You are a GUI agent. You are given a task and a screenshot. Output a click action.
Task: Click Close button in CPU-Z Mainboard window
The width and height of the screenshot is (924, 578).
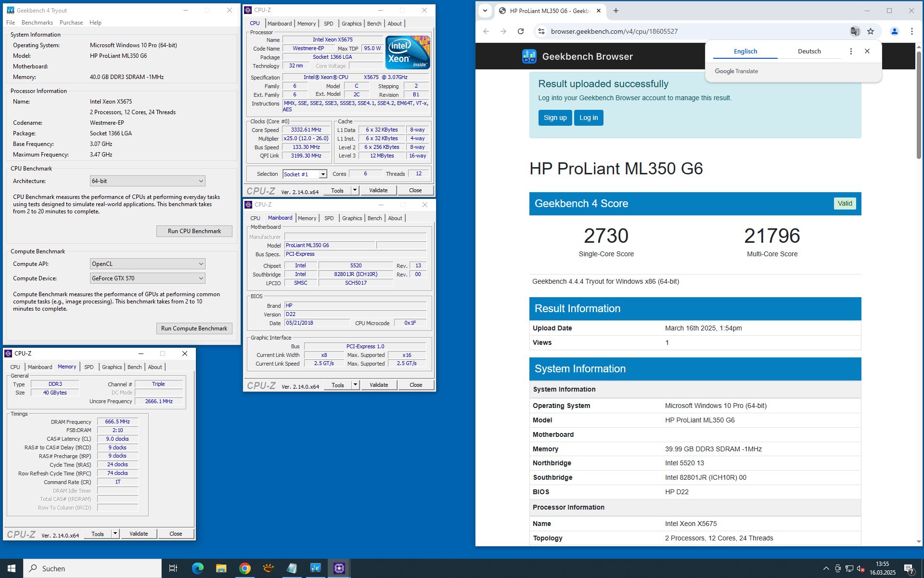pyautogui.click(x=416, y=385)
